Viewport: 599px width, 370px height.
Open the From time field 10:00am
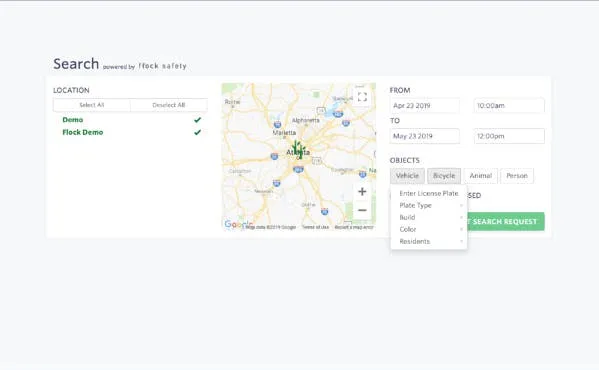click(x=509, y=105)
